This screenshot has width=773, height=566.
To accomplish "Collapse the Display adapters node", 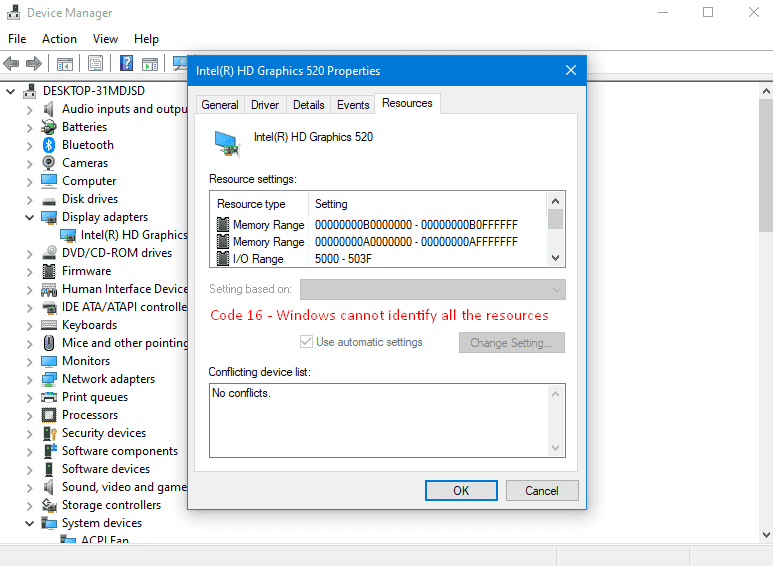I will coord(30,217).
